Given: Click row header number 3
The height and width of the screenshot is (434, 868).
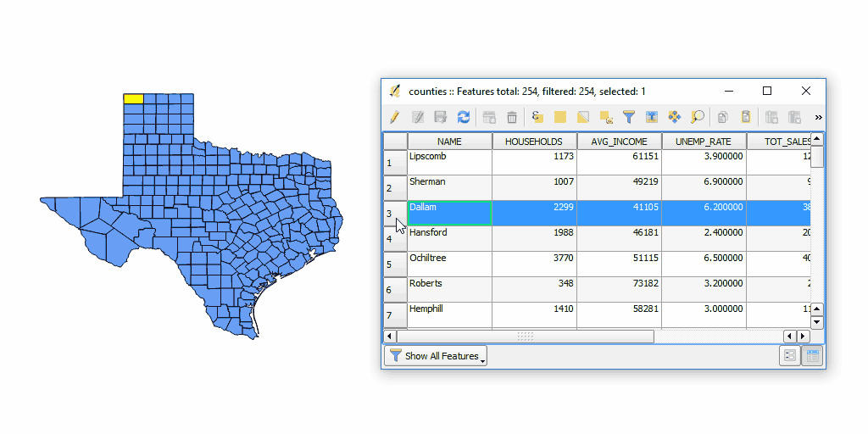Looking at the screenshot, I should 395,214.
